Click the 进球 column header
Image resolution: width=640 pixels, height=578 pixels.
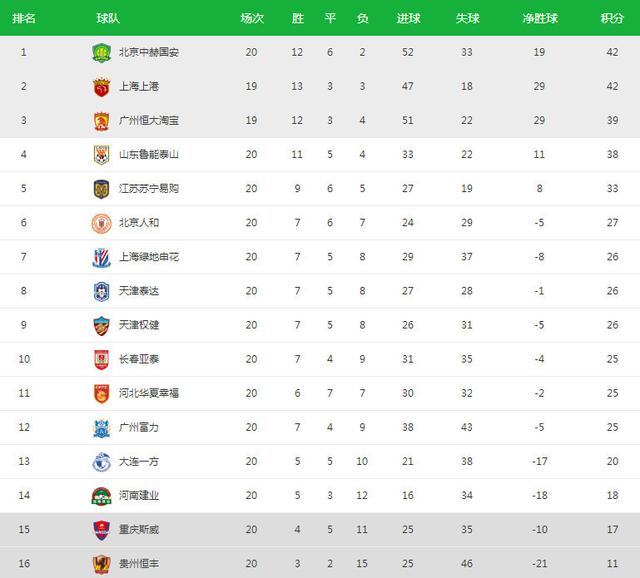pyautogui.click(x=408, y=18)
